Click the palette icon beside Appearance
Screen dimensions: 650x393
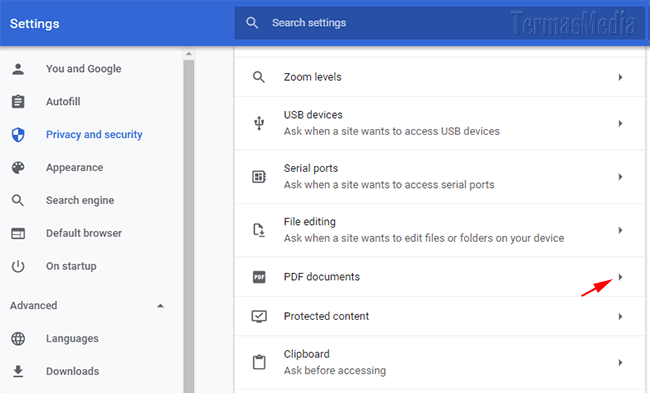[18, 167]
